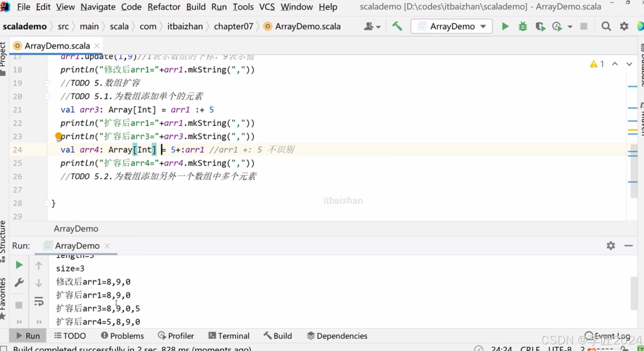
Task: Hide the Run tool window
Action: point(629,246)
